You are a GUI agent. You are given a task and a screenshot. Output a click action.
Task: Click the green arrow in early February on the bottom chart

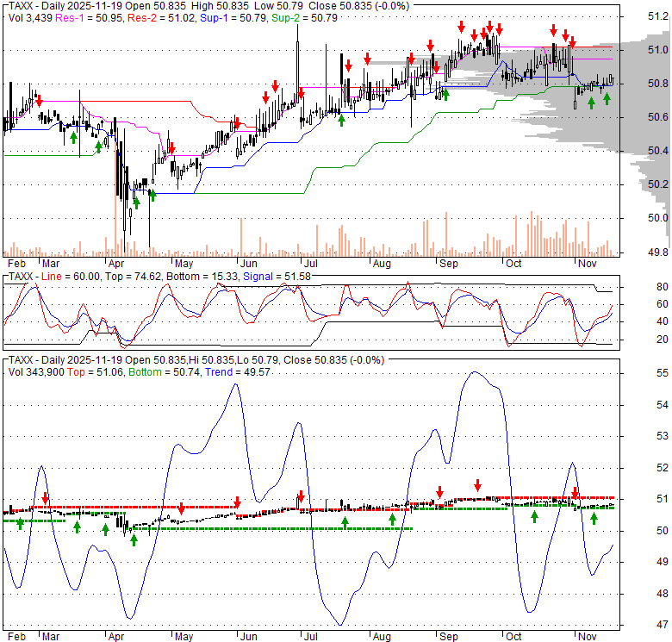[x=20, y=523]
